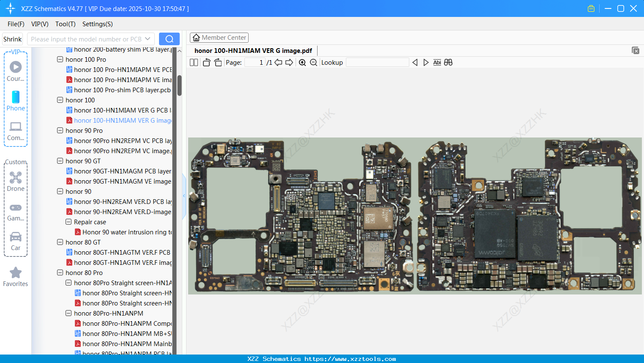Go to the previous page arrow
Screen dimensions: 644x363
click(278, 63)
